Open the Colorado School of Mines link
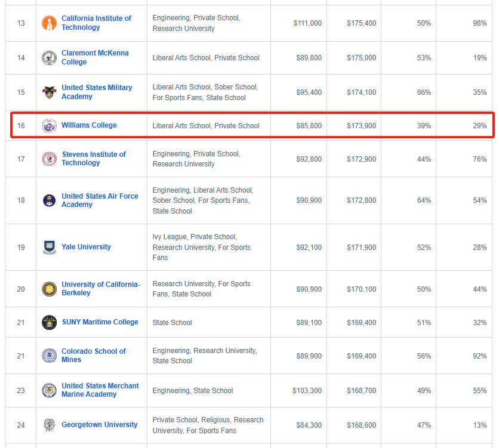Viewport: 499px width, 448px height. coord(94,356)
